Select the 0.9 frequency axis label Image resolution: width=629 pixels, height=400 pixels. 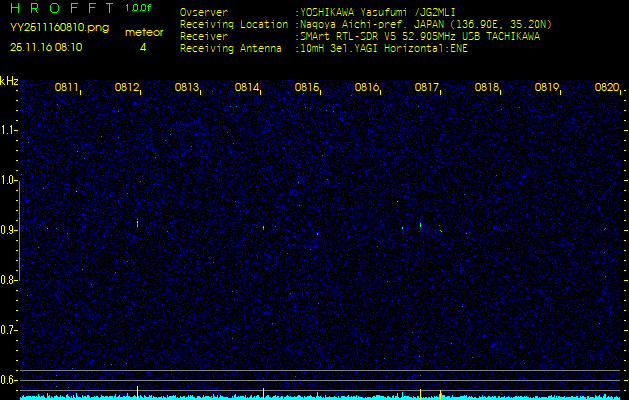point(9,230)
